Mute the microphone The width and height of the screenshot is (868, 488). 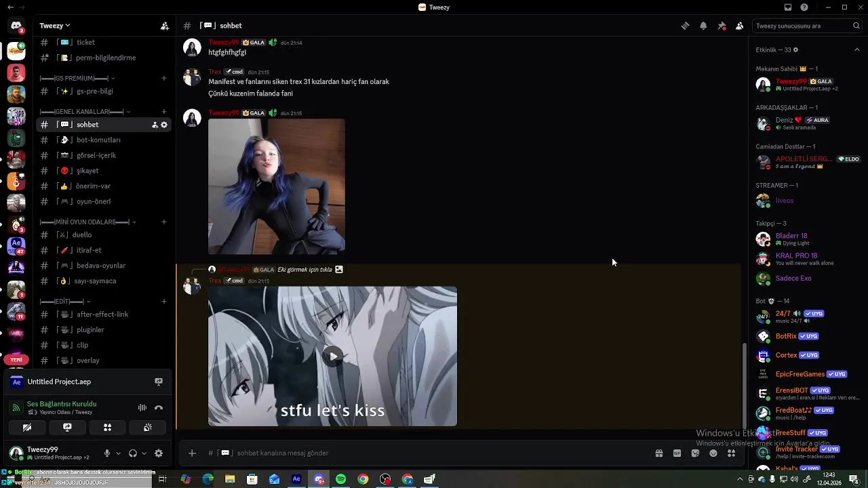(x=107, y=453)
